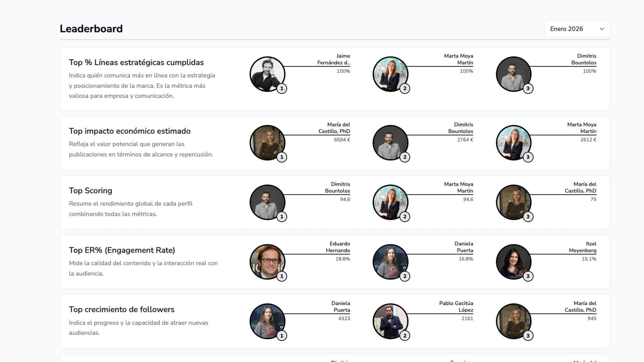644x362 pixels.
Task: Click the name Eduardo Hernando
Action: coord(338,247)
